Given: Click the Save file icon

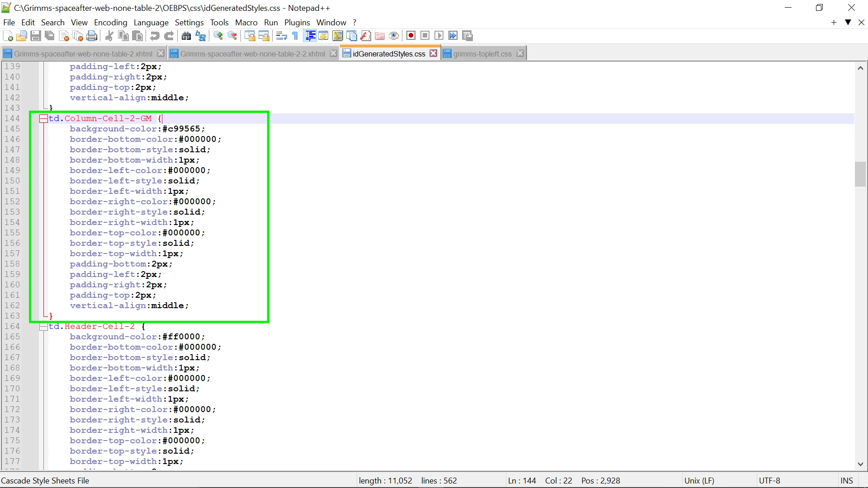Looking at the screenshot, I should click(x=36, y=36).
